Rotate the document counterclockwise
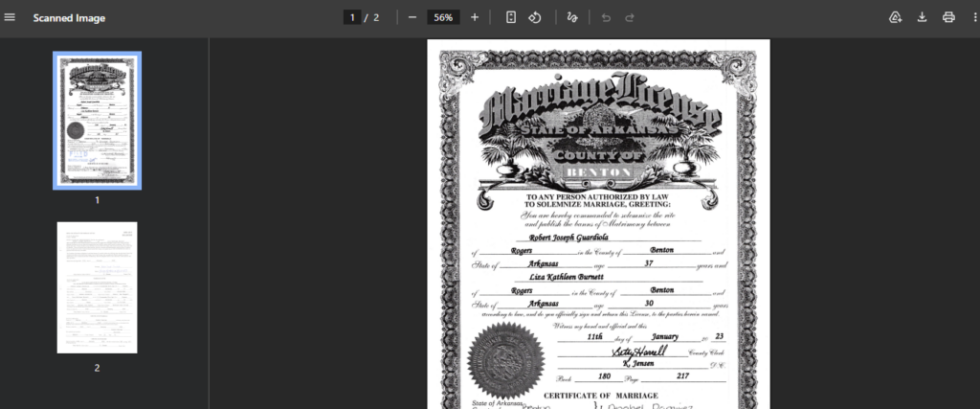 pos(536,17)
